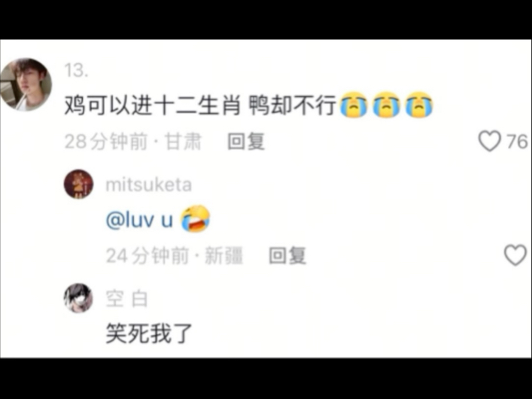Tap the last crying emoji in the comment

point(419,105)
